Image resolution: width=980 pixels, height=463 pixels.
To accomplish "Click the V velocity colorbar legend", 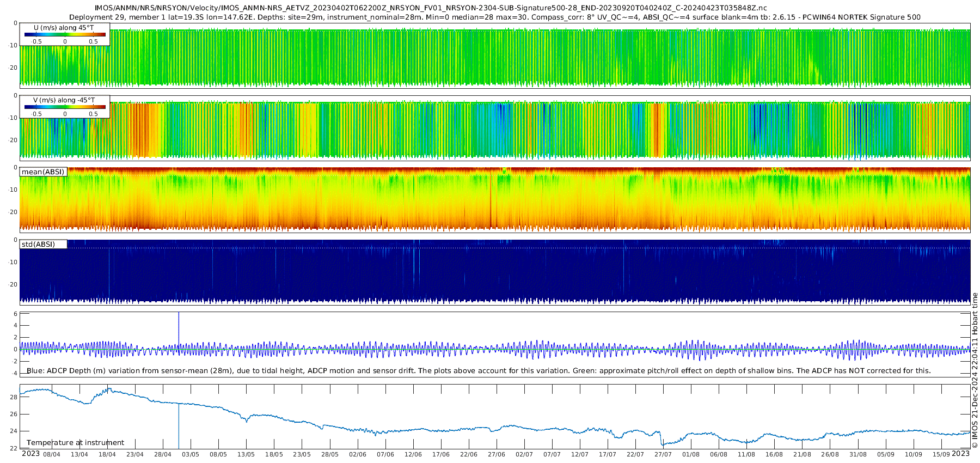I will [x=65, y=107].
